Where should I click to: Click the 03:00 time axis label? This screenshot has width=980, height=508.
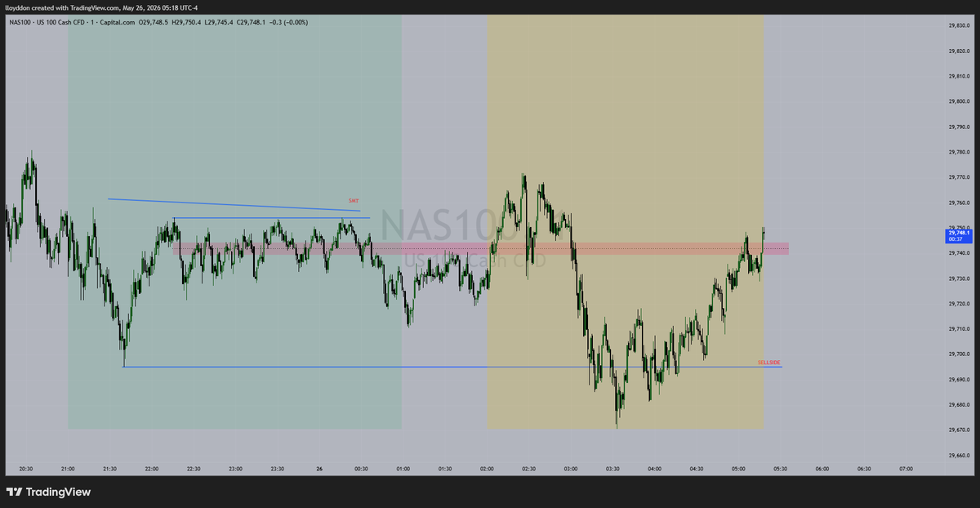(x=571, y=469)
